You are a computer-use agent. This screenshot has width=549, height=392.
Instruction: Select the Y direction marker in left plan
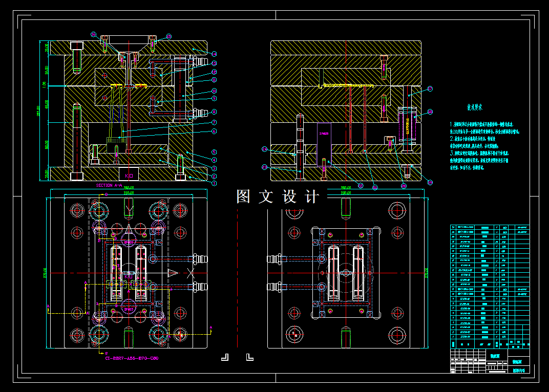click(x=129, y=210)
